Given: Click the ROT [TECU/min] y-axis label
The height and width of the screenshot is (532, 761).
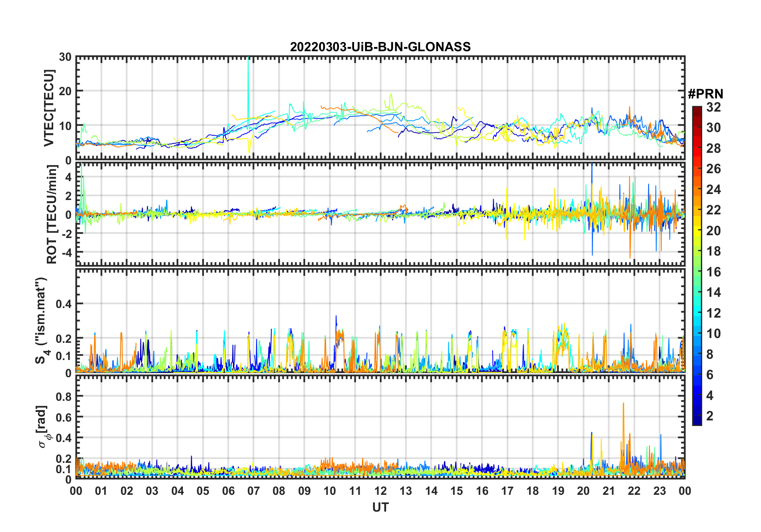Looking at the screenshot, I should coord(52,214).
